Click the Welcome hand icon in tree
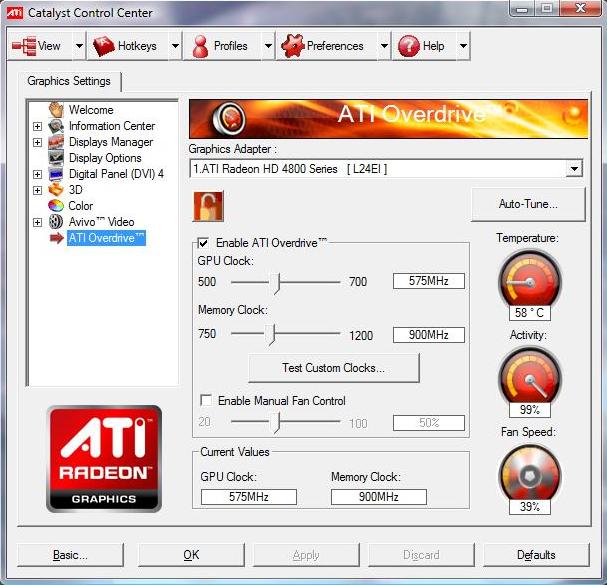The width and height of the screenshot is (607, 585). (56, 110)
